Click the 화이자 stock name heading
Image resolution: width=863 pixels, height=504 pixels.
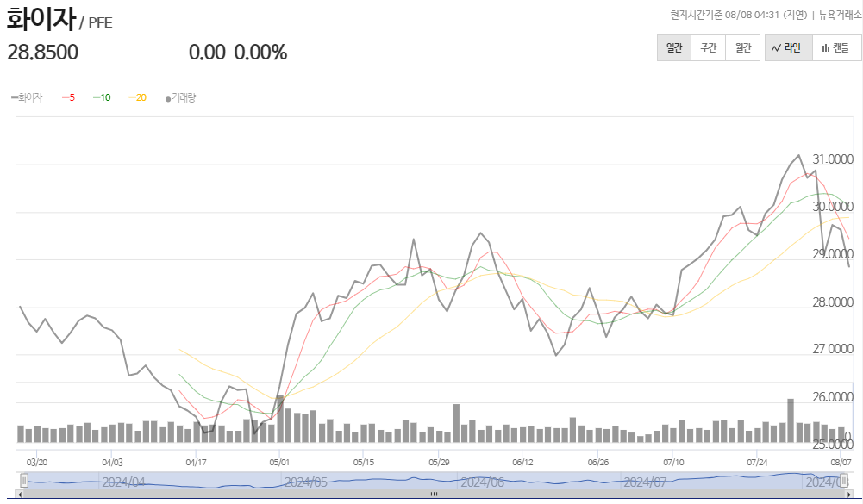click(41, 19)
